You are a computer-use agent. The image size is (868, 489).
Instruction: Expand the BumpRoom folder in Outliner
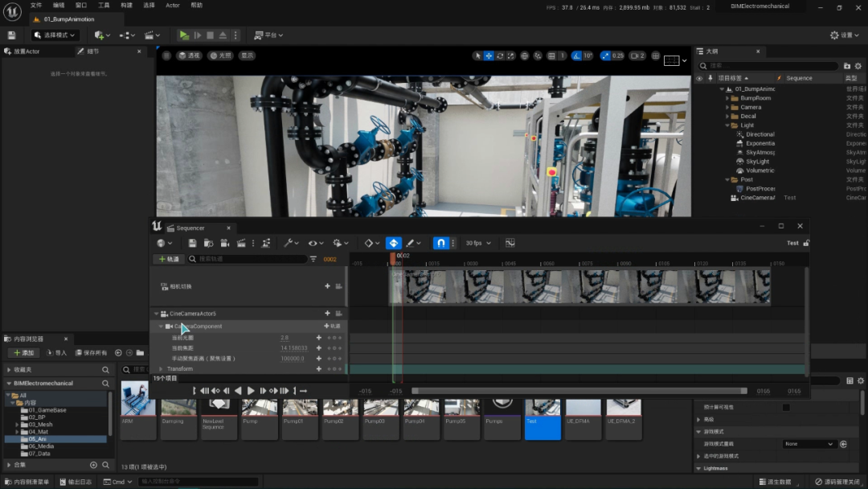coord(727,98)
